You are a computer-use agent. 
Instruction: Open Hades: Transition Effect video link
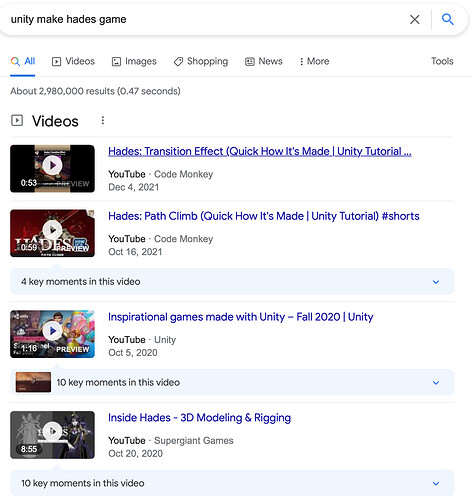(x=260, y=151)
